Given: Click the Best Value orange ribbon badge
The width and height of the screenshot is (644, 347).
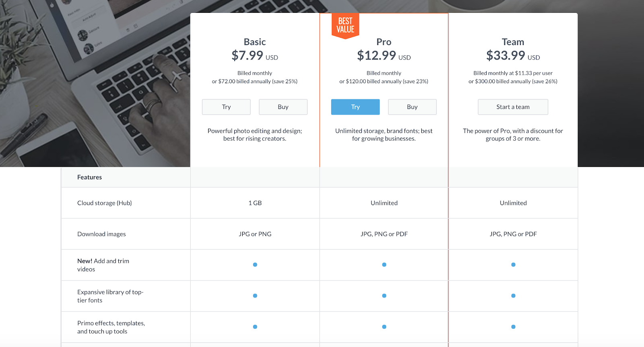Looking at the screenshot, I should point(345,25).
